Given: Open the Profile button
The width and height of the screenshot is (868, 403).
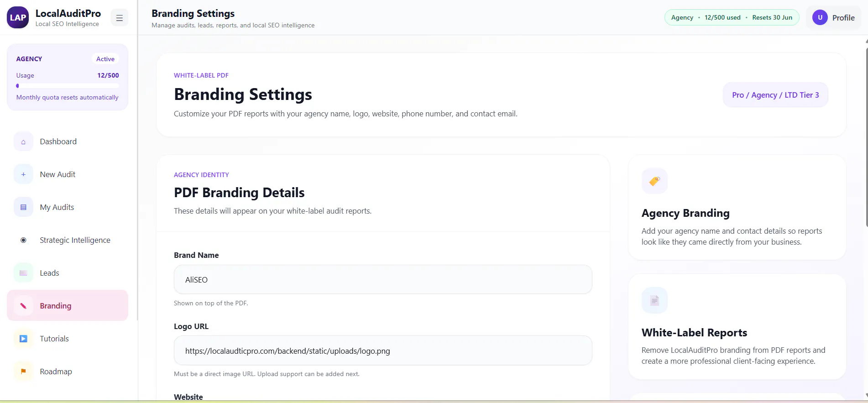Looking at the screenshot, I should click(x=833, y=18).
